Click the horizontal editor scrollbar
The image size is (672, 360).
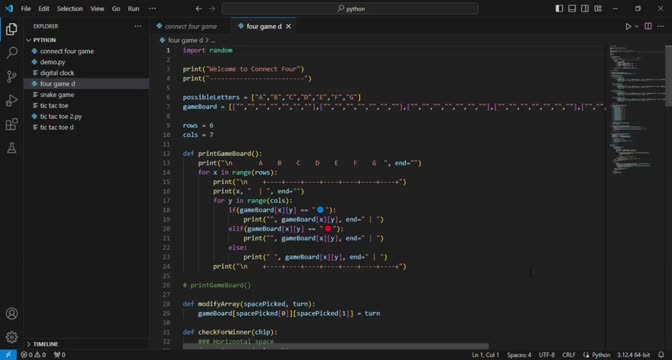coord(336,346)
